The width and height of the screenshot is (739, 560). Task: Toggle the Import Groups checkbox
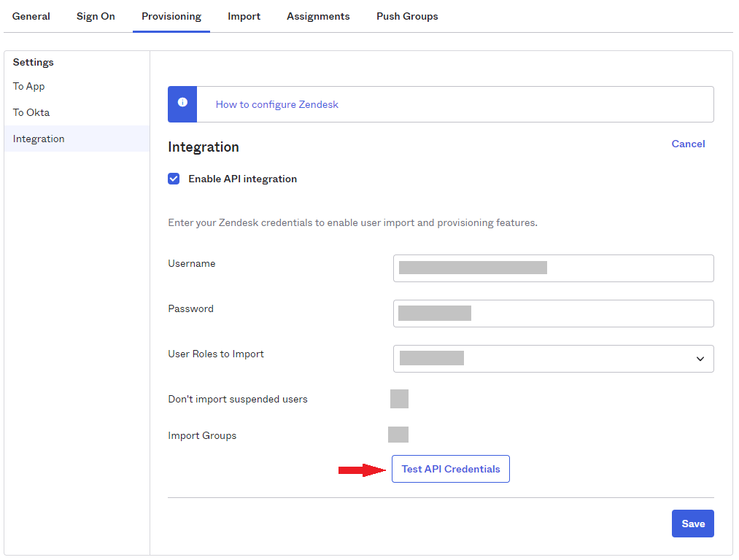click(398, 434)
